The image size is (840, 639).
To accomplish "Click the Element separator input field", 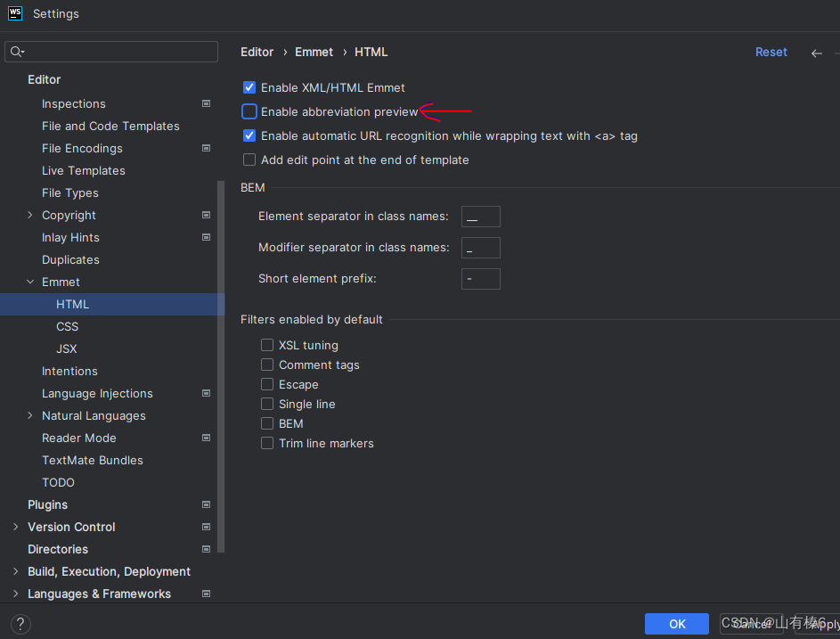I will pyautogui.click(x=480, y=216).
